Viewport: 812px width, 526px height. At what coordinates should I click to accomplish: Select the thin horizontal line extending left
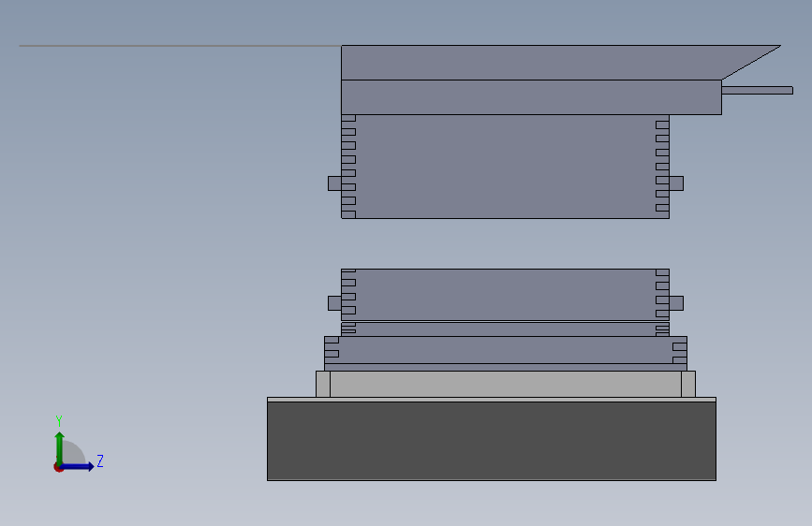pos(180,46)
